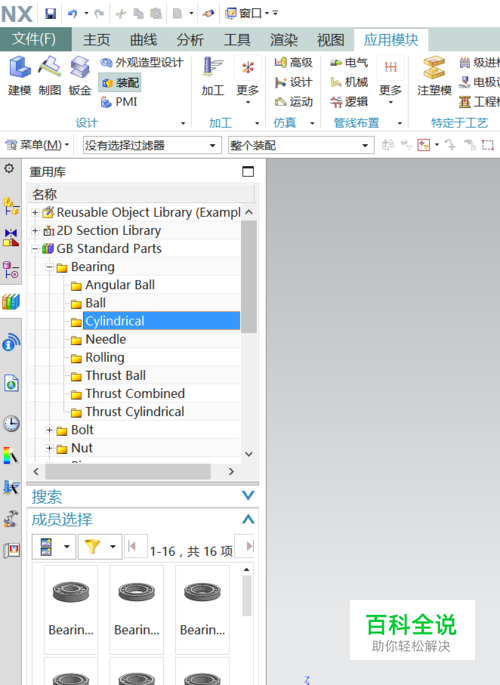The width and height of the screenshot is (500, 685).
Task: Expand the 搜索 section
Action: [x=248, y=495]
